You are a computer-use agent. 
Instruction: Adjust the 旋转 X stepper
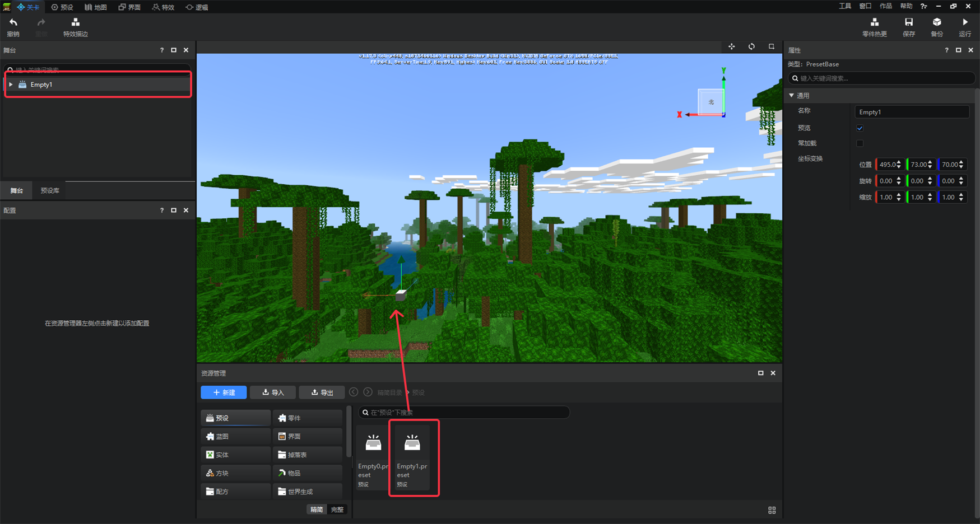(x=899, y=181)
